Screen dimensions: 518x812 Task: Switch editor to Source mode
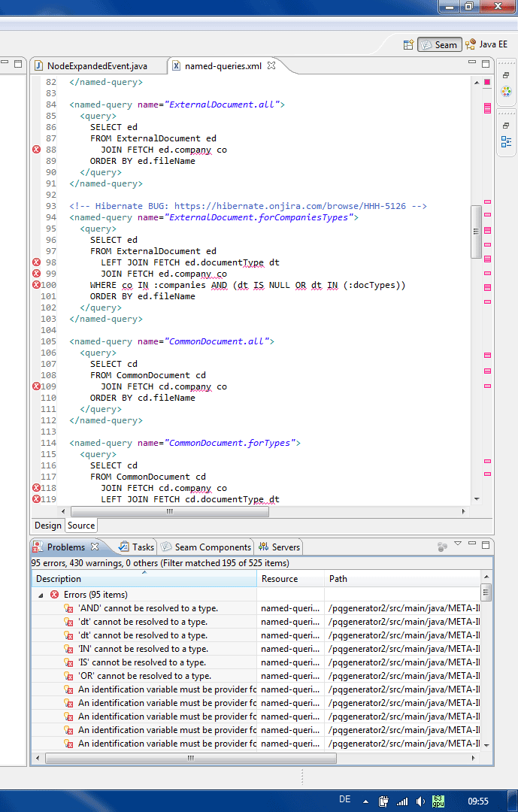click(81, 526)
